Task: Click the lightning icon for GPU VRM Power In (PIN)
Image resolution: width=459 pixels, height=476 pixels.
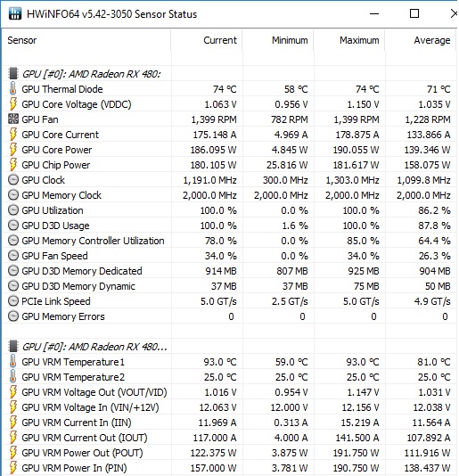Action: [13, 468]
